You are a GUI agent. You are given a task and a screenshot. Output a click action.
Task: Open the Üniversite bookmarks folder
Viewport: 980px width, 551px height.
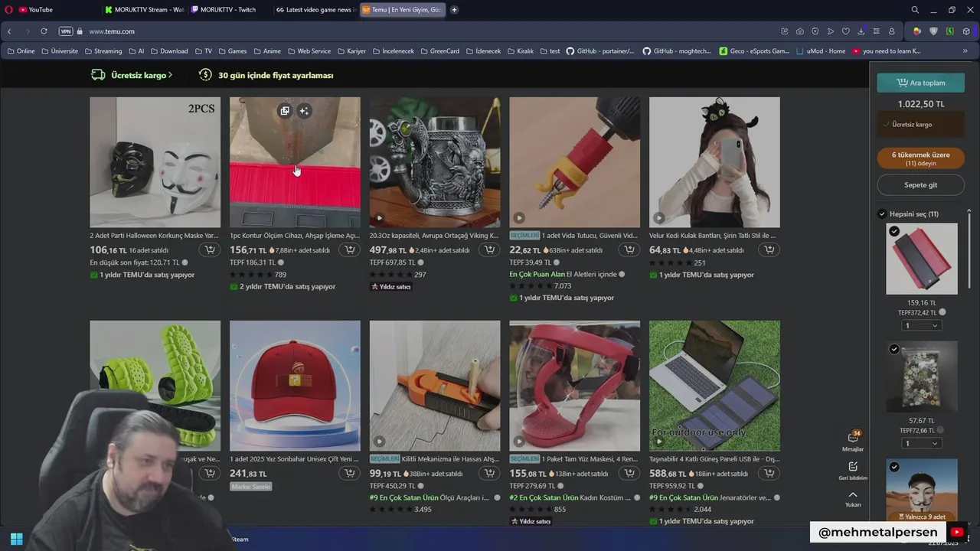click(60, 51)
